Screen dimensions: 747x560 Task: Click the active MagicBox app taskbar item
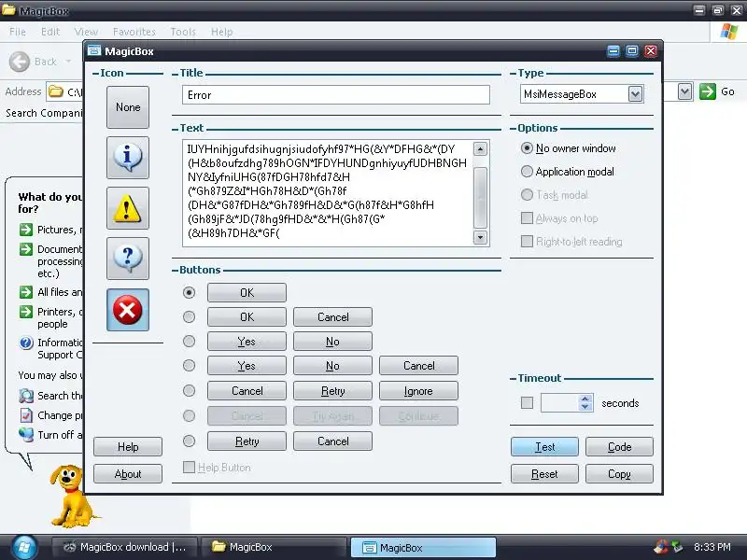[424, 547]
